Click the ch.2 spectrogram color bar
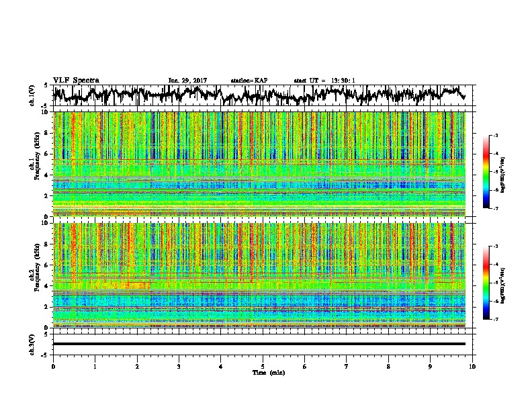Viewport: 532px width, 411px height. pyautogui.click(x=486, y=283)
